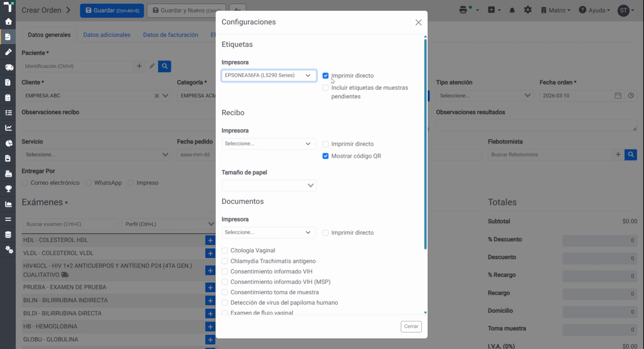The height and width of the screenshot is (349, 644).
Task: Focus the Identificación patient input
Action: [x=77, y=66]
